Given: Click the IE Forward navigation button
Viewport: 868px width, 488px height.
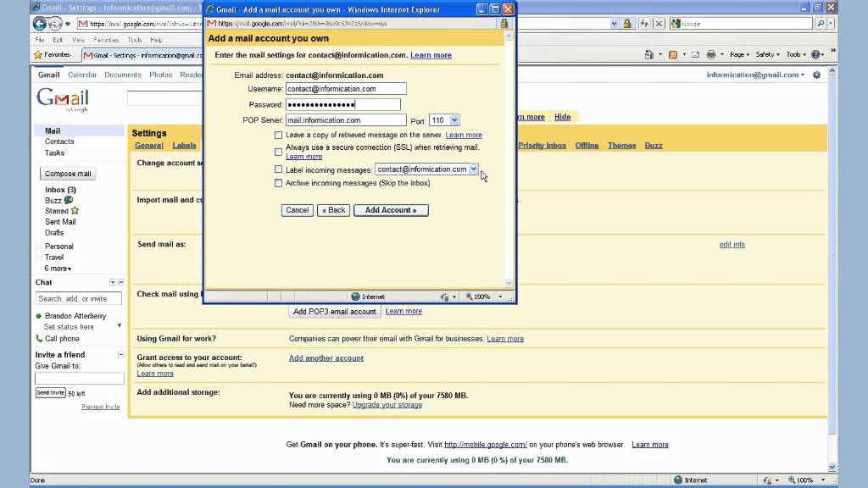Looking at the screenshot, I should point(55,24).
